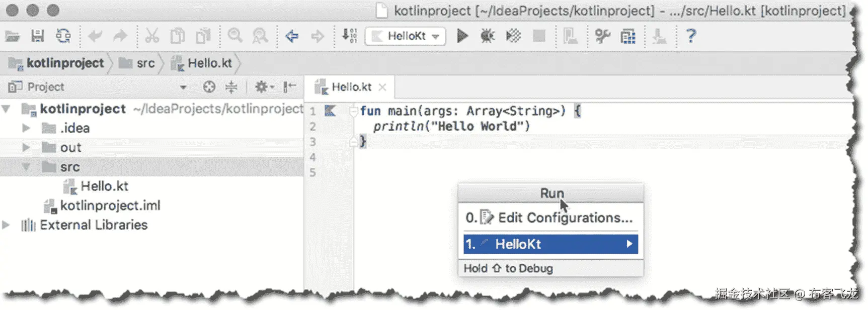Open the Help question mark icon
This screenshot has height=310, width=868.
691,36
